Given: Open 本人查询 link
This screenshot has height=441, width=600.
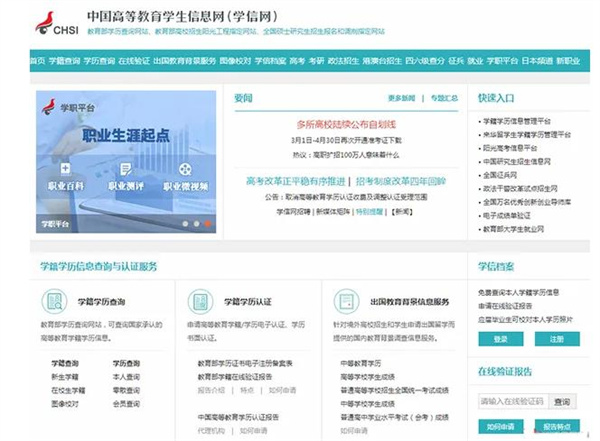Looking at the screenshot, I should tap(126, 377).
